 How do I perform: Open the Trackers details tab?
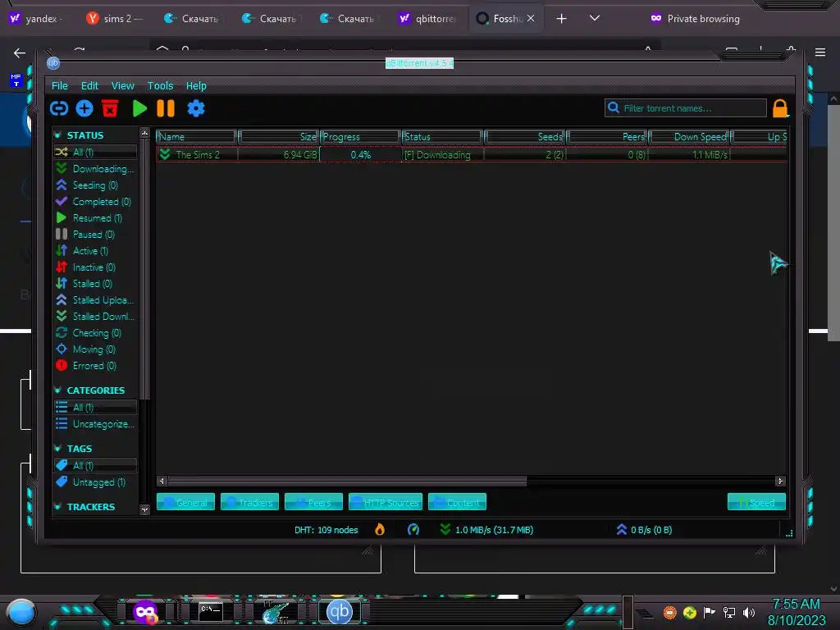click(249, 502)
